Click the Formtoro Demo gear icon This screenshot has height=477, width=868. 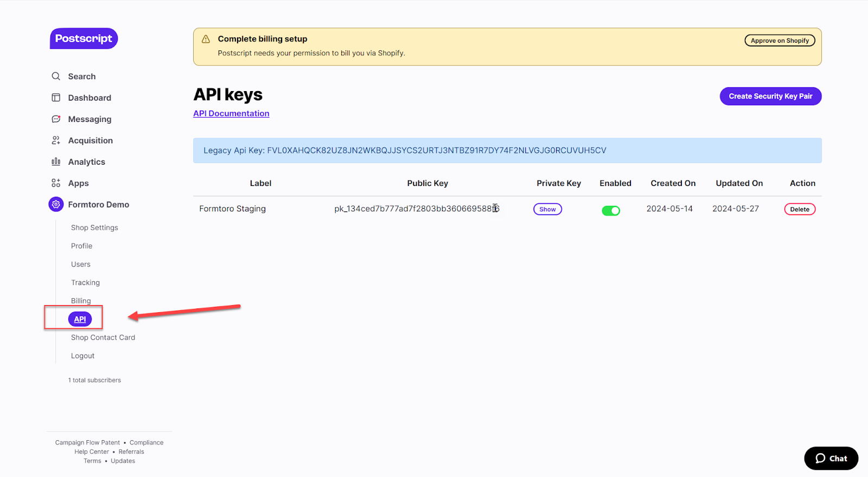coord(56,204)
